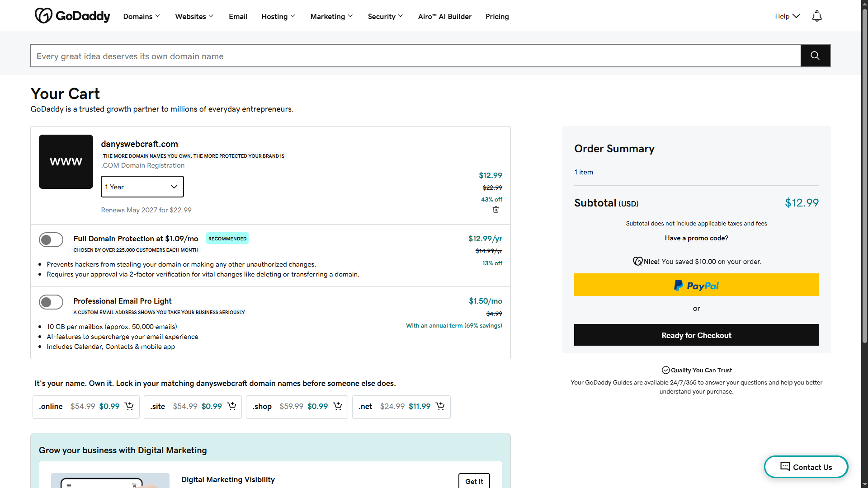
Task: Click the Renews May 2027 text
Action: [146, 210]
